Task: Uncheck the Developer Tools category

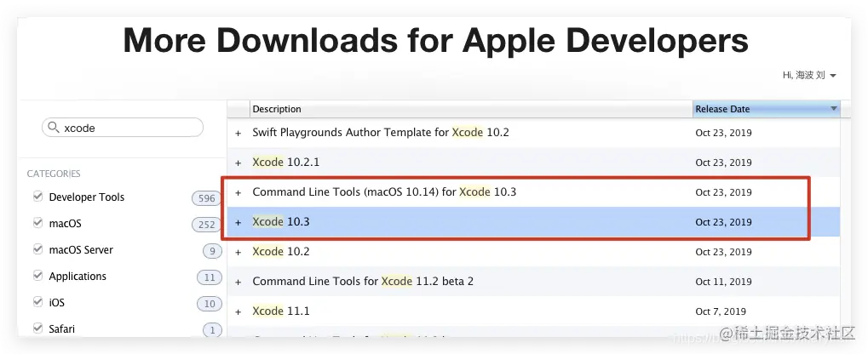Action: (37, 197)
